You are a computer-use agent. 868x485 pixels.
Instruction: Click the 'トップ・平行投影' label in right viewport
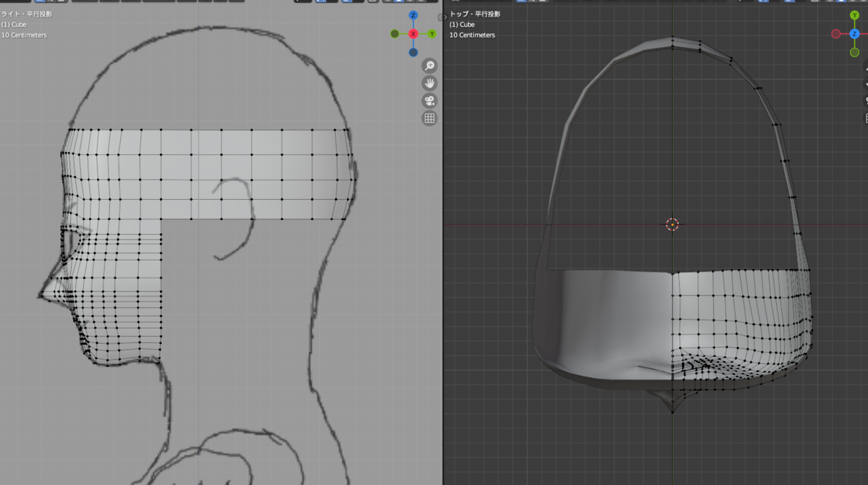coord(475,14)
